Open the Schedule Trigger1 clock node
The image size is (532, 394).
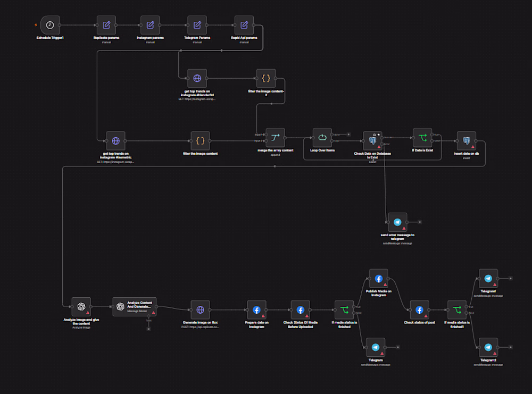click(50, 25)
